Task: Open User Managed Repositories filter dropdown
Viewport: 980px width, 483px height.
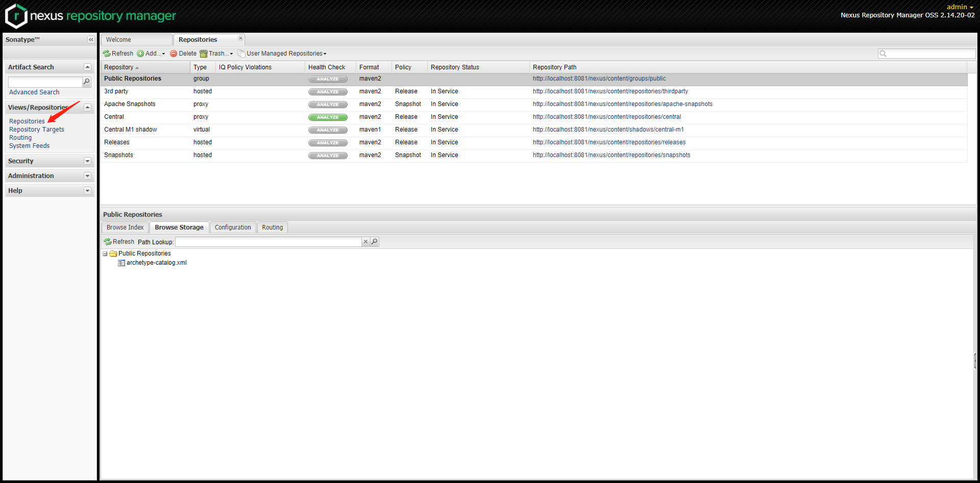Action: coord(282,54)
